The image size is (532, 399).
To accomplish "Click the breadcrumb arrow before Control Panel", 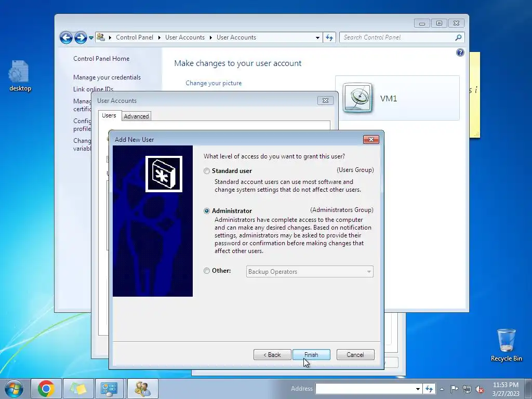I will coord(110,37).
